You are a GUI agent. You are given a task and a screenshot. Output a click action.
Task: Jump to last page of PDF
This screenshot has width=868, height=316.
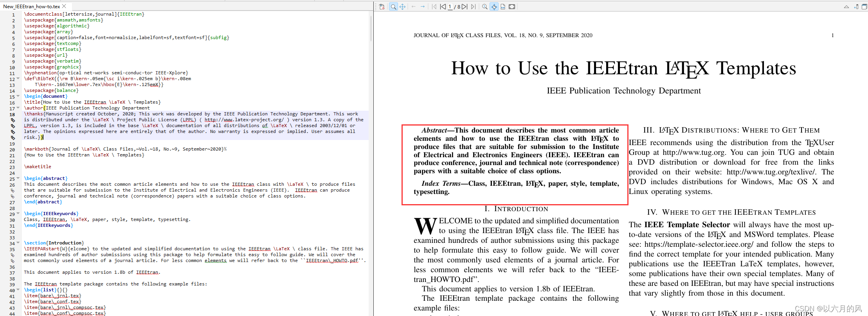tap(473, 7)
